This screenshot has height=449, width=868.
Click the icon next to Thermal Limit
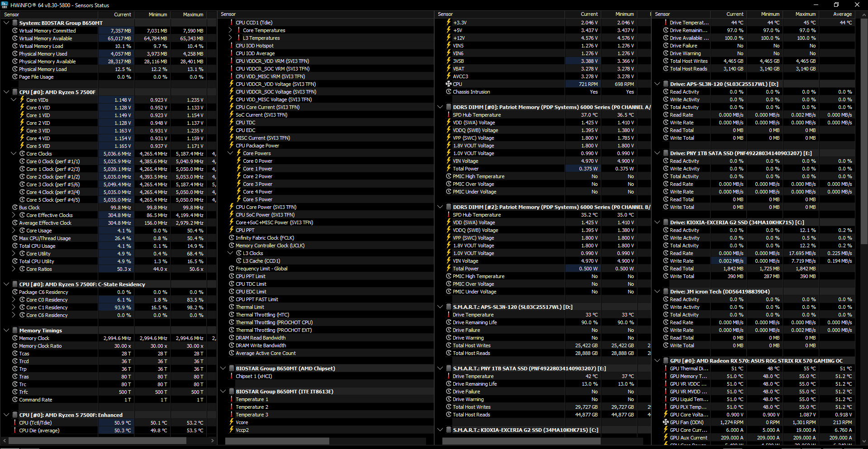pyautogui.click(x=232, y=307)
